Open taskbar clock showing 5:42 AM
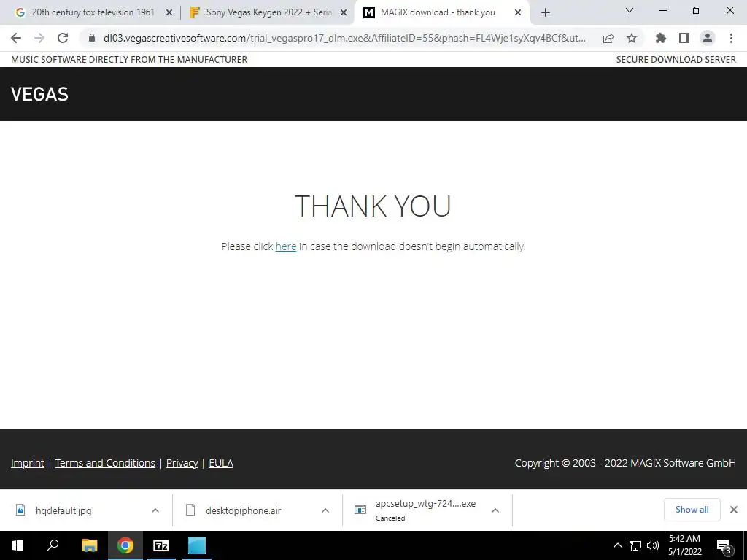The width and height of the screenshot is (747, 560). tap(684, 545)
